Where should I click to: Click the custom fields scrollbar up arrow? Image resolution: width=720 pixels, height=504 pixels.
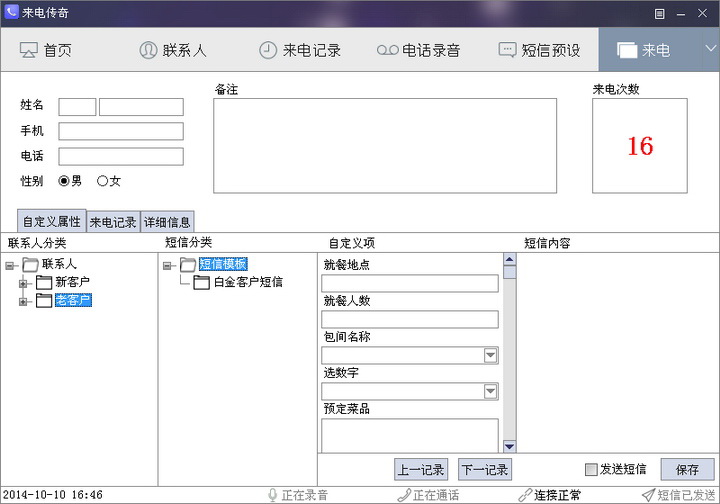point(510,259)
